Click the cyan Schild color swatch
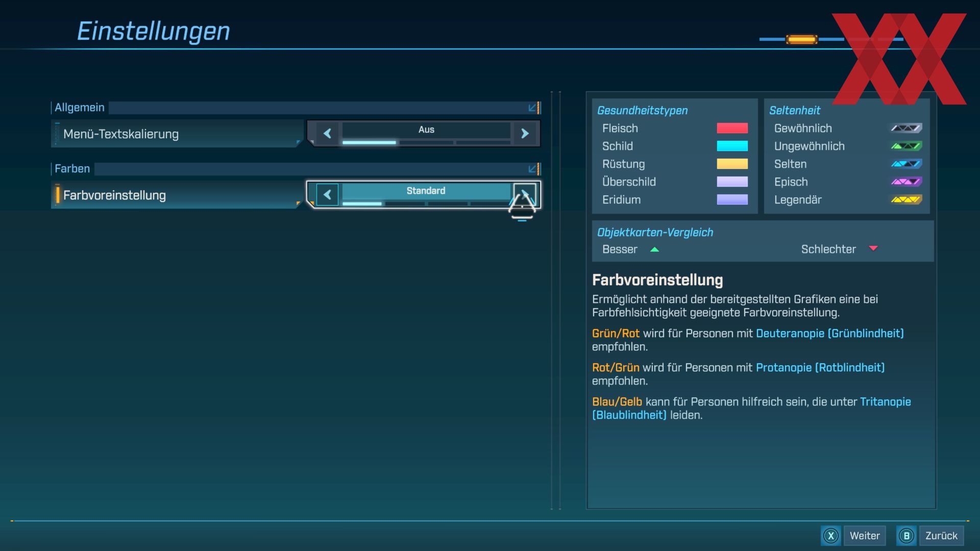980x551 pixels. [x=732, y=146]
